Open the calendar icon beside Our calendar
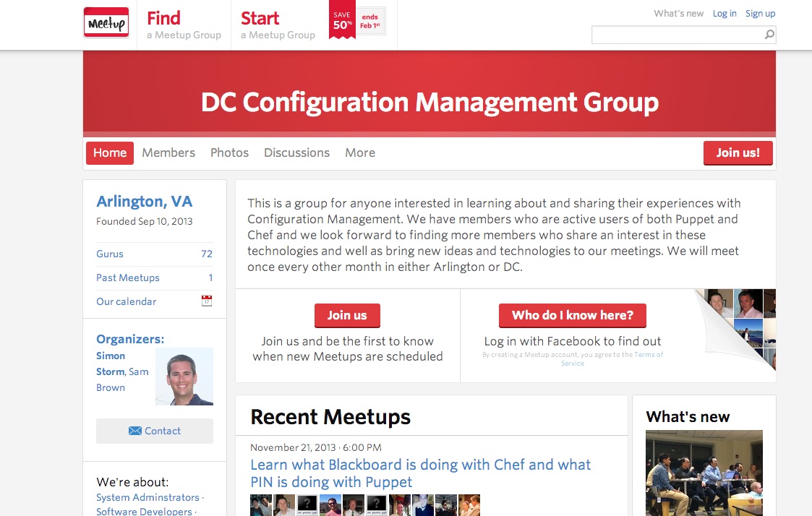Screen dimensions: 812x516 click(x=207, y=301)
